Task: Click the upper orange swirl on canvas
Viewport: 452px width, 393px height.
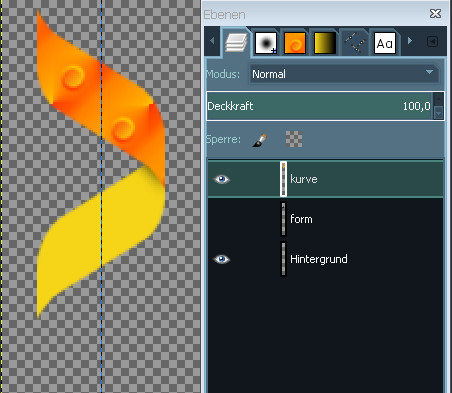Action: 73,77
